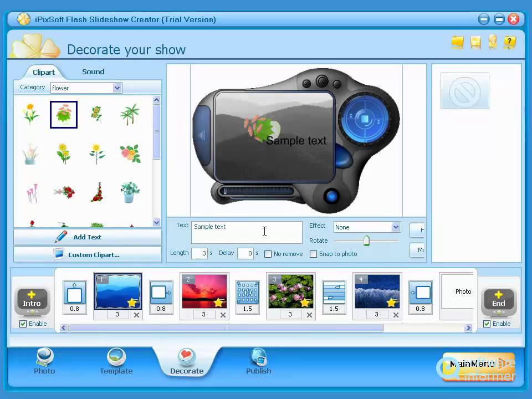This screenshot has width=532, height=399.
Task: Toggle the End Enable checkbox
Action: pyautogui.click(x=487, y=324)
